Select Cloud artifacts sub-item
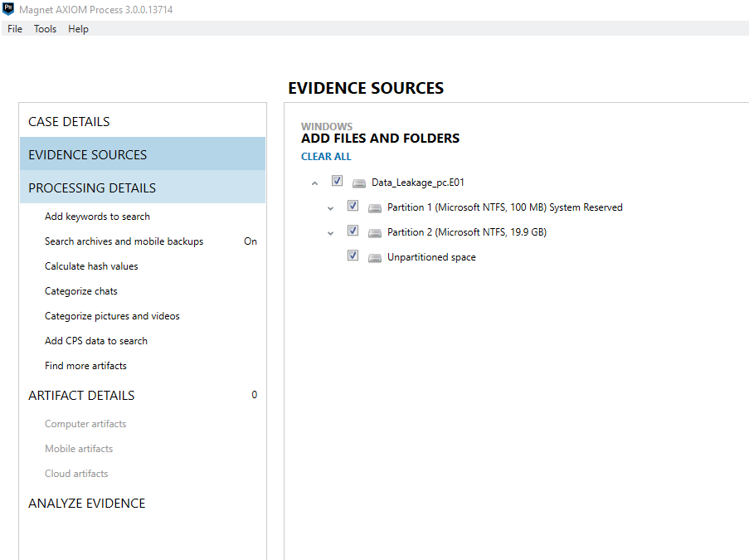This screenshot has width=749, height=560. point(76,474)
